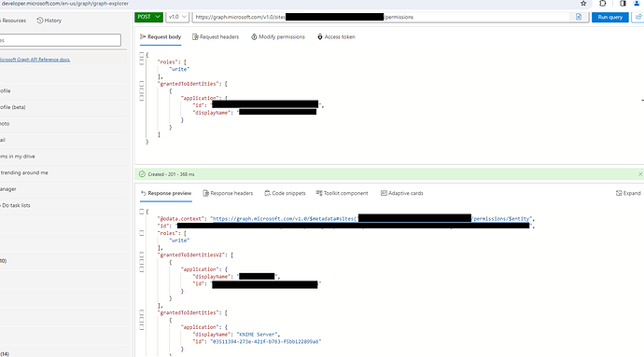Click the document icon inside the URL field
644x357 pixels.
coord(579,17)
